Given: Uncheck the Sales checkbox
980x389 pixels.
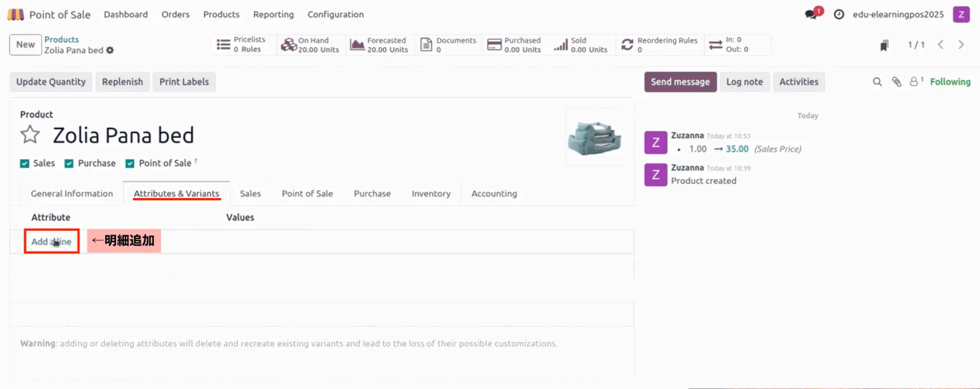Looking at the screenshot, I should click(24, 163).
